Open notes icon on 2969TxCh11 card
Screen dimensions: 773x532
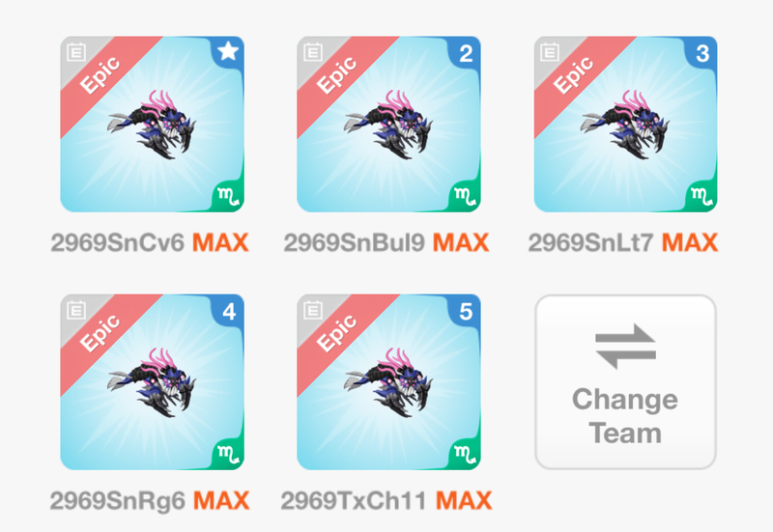(312, 310)
